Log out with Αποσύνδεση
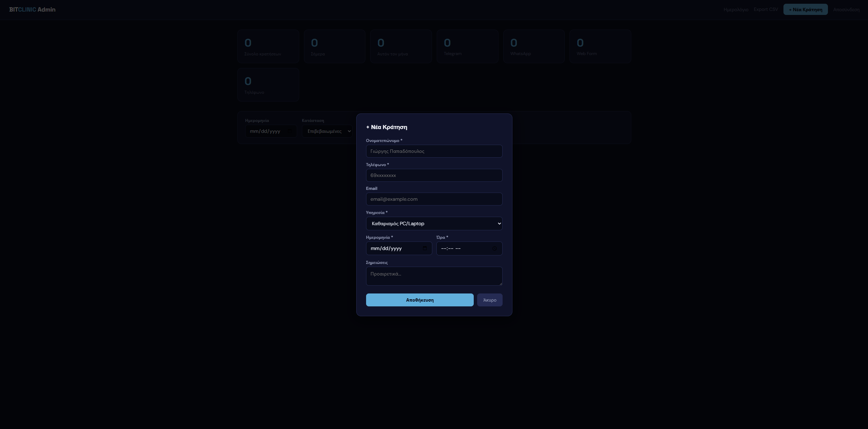The image size is (868, 429). [846, 10]
